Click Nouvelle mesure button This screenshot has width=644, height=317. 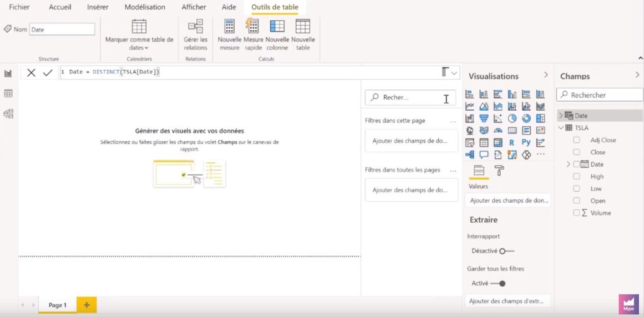coord(229,35)
